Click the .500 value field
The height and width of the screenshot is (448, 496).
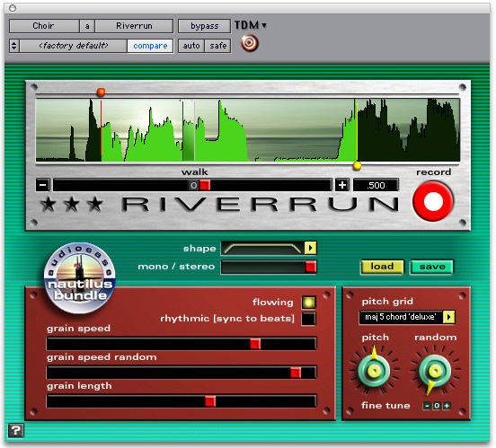[x=376, y=185]
